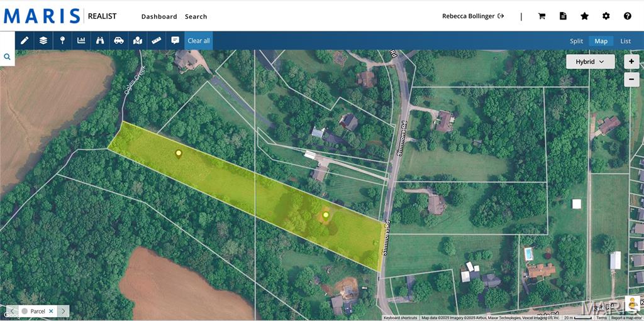Select the ruler measure tool
This screenshot has height=321, width=644.
coord(157,41)
